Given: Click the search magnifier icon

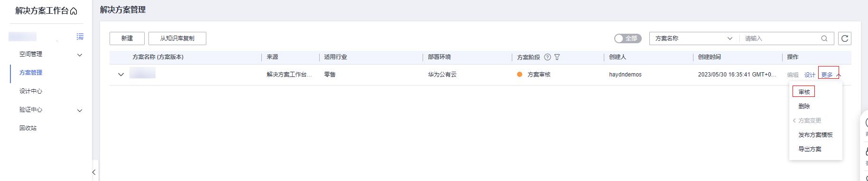Looking at the screenshot, I should [824, 38].
